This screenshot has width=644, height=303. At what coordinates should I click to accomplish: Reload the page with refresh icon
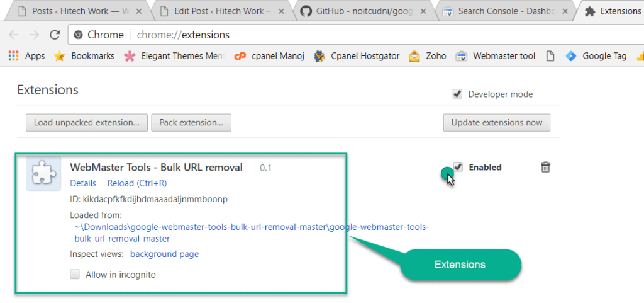click(55, 35)
